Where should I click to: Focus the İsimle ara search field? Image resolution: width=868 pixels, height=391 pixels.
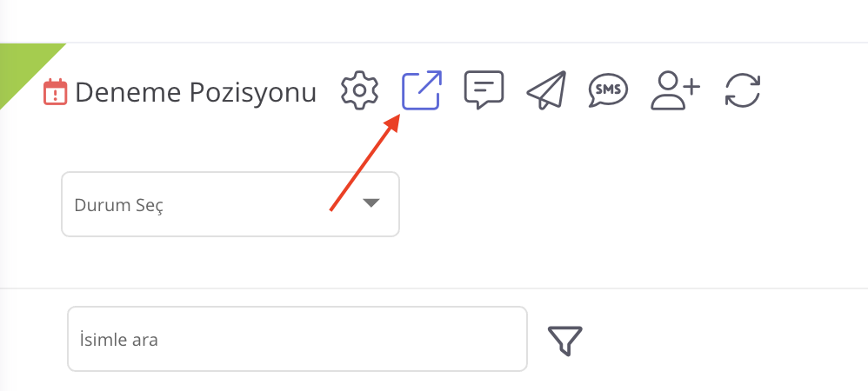[x=297, y=339]
